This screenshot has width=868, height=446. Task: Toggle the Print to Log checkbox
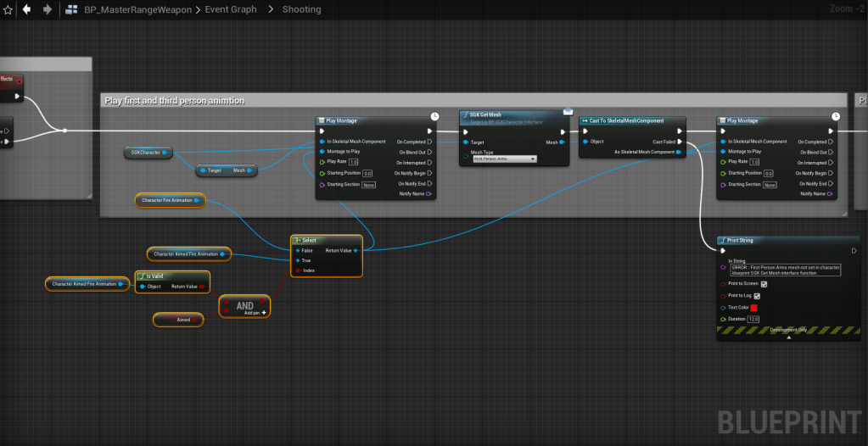757,296
